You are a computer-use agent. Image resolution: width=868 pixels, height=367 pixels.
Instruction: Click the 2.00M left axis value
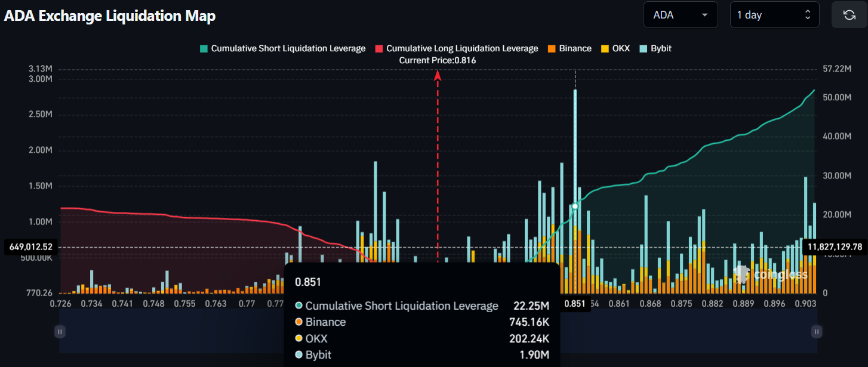coord(40,150)
